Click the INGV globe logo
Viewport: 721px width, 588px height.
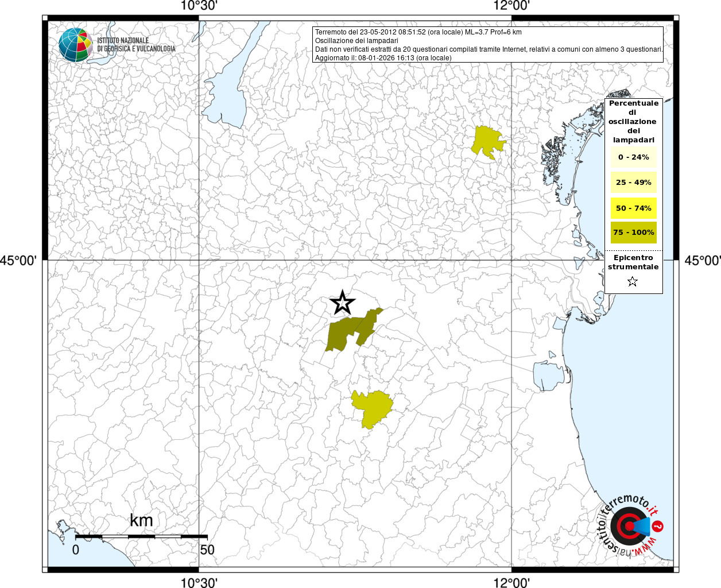click(75, 45)
